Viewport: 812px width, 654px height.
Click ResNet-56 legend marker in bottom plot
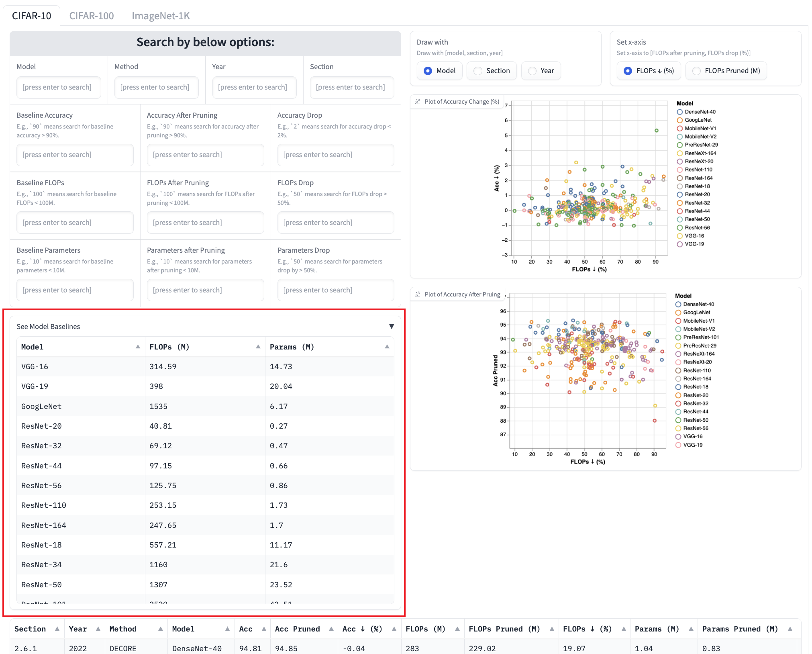point(678,428)
